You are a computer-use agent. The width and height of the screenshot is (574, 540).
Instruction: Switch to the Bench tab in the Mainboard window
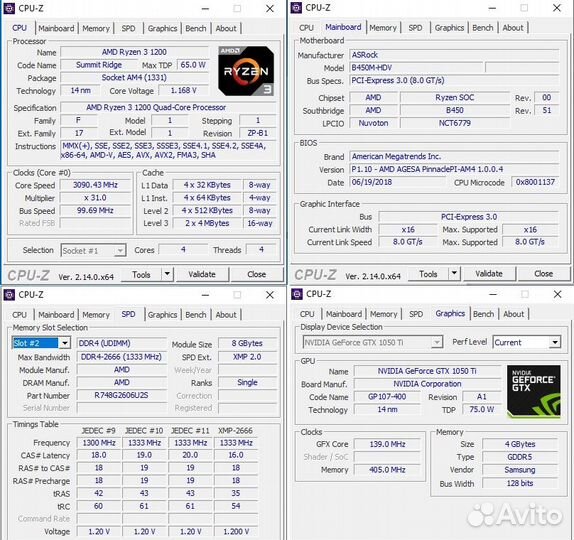482,28
